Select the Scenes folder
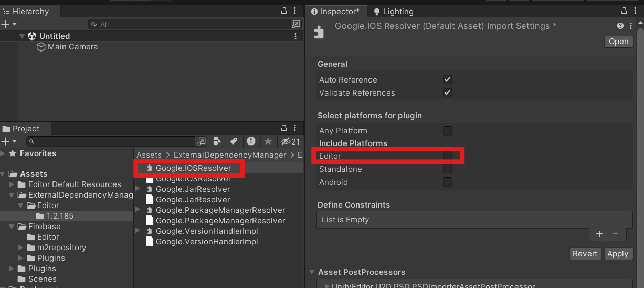 [x=42, y=279]
